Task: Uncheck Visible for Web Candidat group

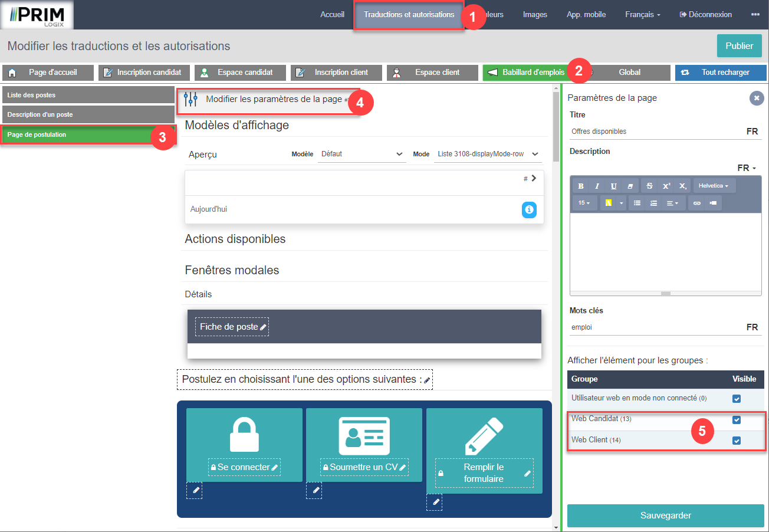Action: tap(737, 419)
